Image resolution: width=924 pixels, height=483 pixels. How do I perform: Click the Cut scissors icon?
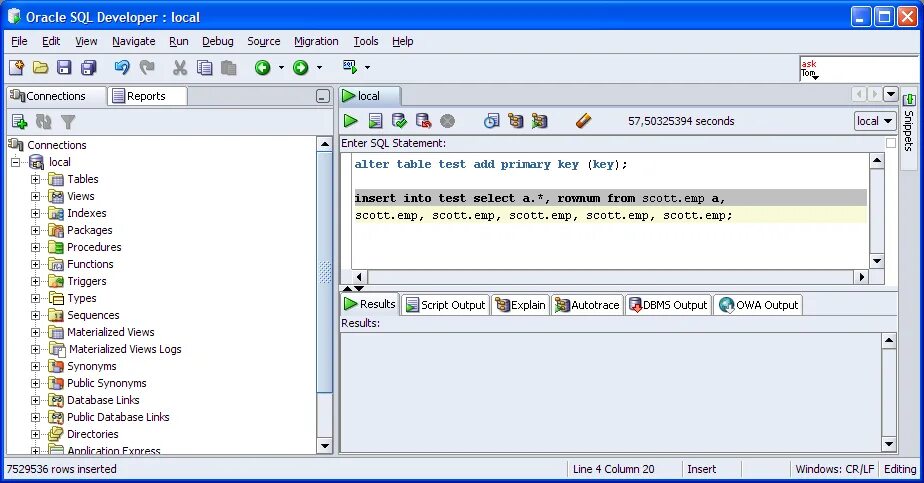click(x=180, y=68)
